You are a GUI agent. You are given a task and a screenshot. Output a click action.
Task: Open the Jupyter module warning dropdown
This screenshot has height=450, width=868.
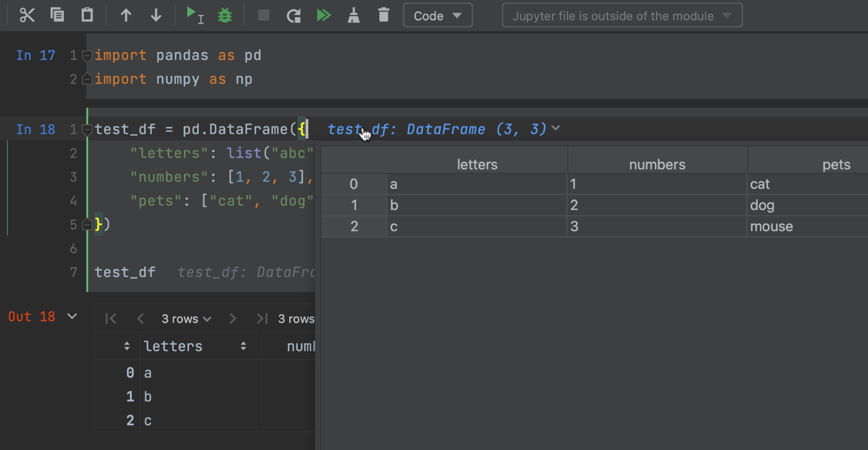coord(622,16)
